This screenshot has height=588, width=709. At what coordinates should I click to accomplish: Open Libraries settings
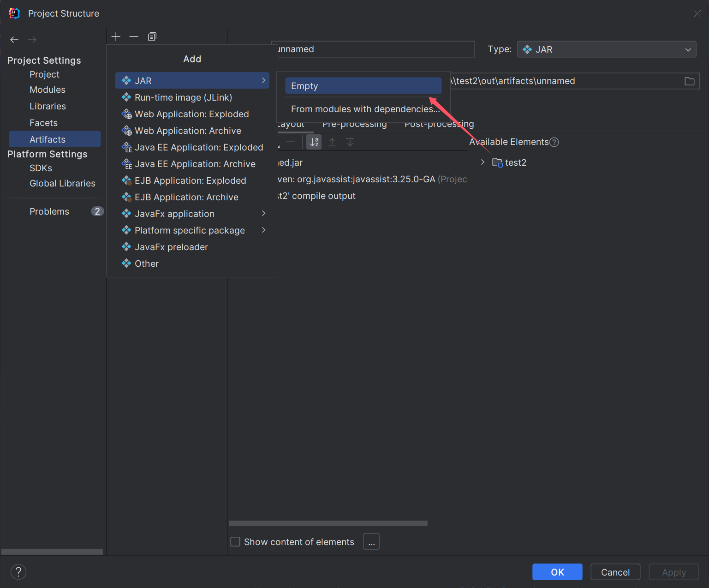(x=48, y=106)
